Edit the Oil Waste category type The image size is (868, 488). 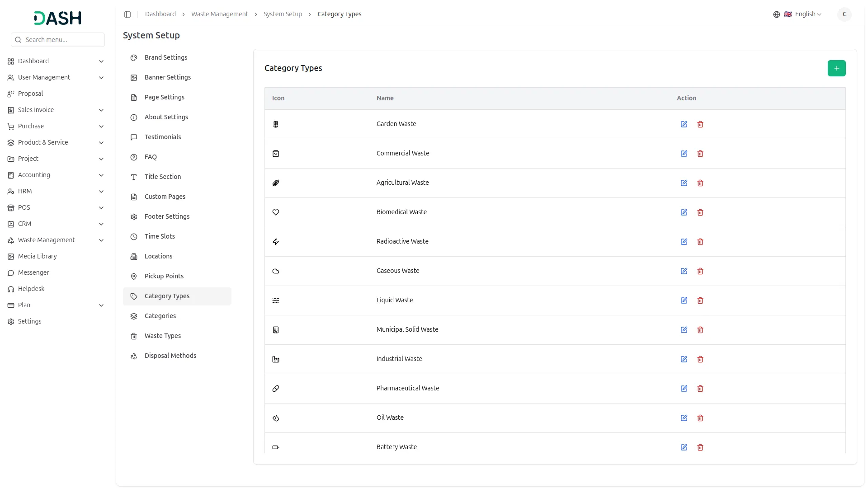[684, 418]
